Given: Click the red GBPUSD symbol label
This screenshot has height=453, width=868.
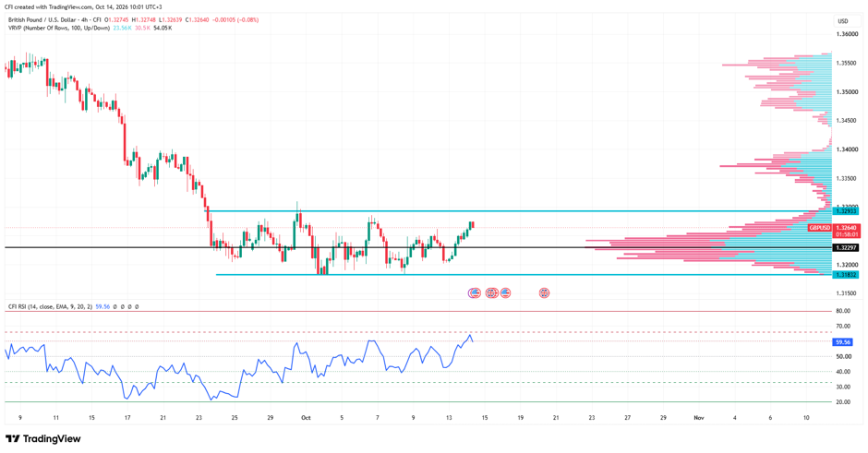Looking at the screenshot, I should 819,228.
